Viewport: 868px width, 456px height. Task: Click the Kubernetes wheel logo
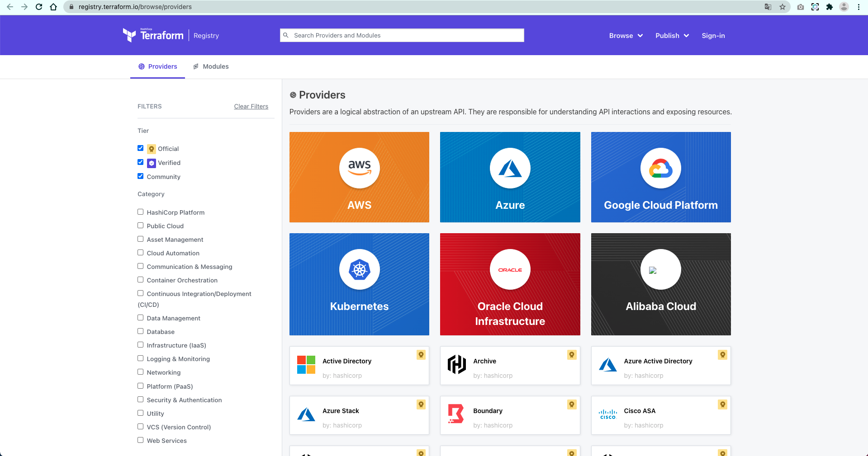pyautogui.click(x=360, y=269)
